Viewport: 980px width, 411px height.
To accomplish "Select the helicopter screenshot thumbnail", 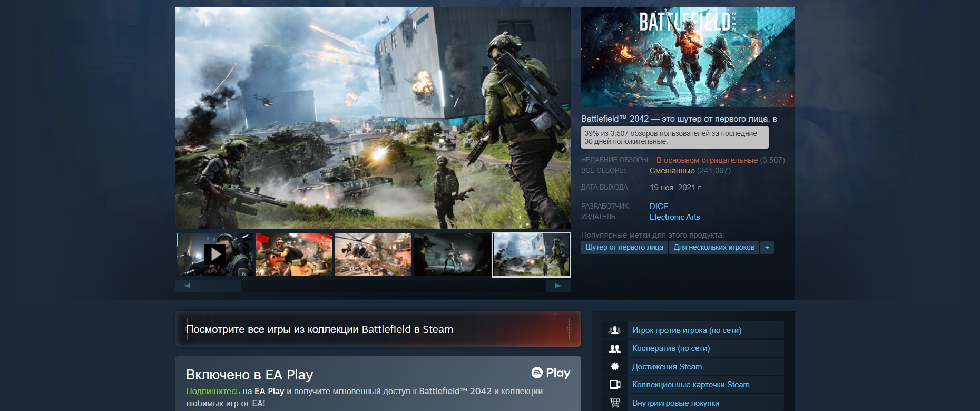I will (373, 255).
